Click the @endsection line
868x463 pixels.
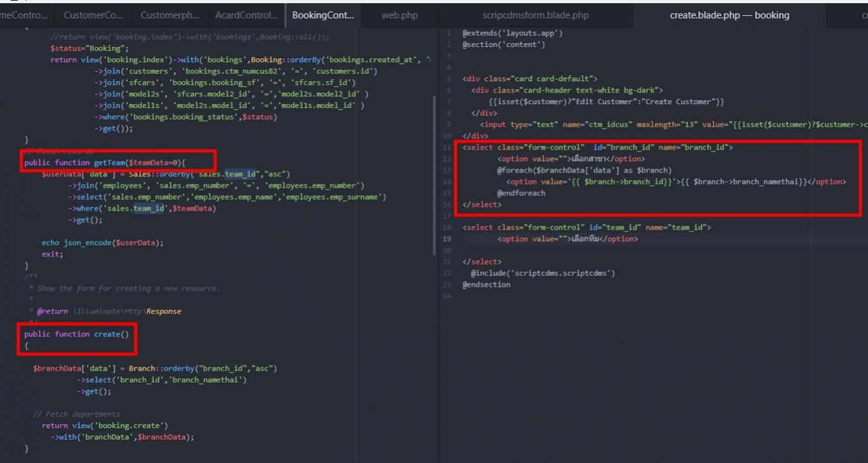click(x=487, y=285)
